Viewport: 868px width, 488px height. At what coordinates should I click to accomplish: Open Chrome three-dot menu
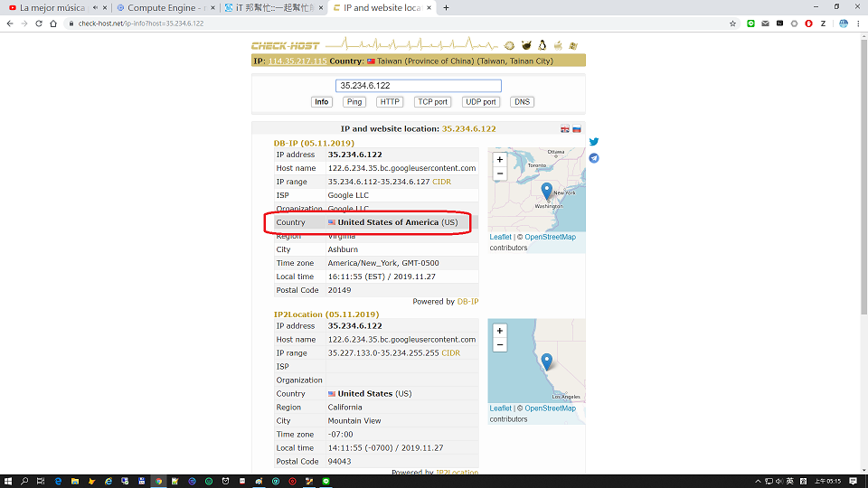859,23
